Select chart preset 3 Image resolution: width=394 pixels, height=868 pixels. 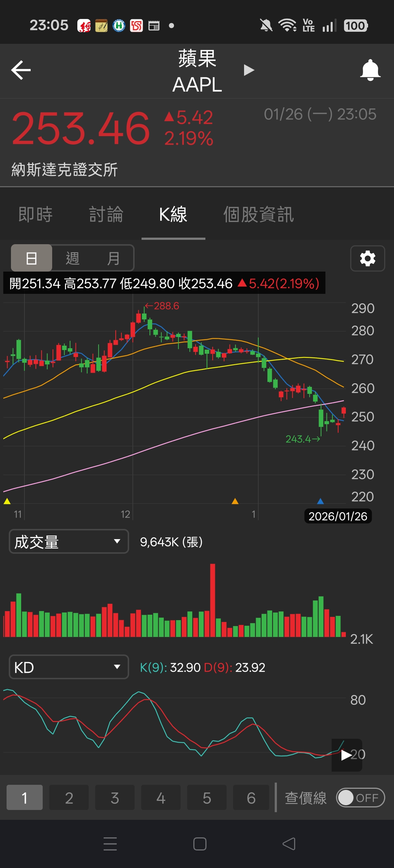click(x=115, y=798)
